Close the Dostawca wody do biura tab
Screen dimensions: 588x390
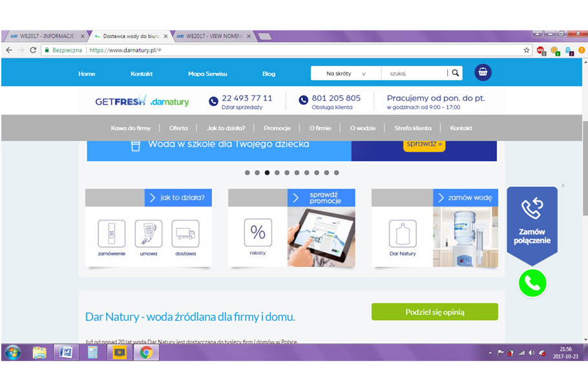pos(165,36)
